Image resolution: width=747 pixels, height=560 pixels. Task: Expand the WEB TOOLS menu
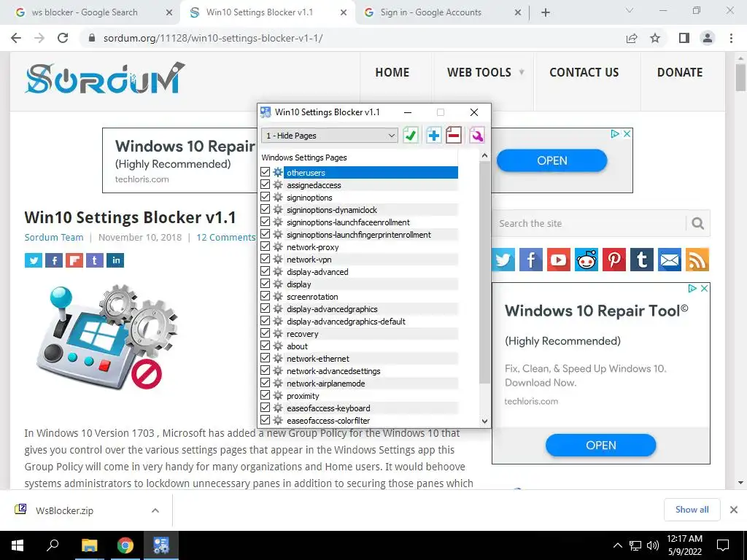[x=485, y=72]
